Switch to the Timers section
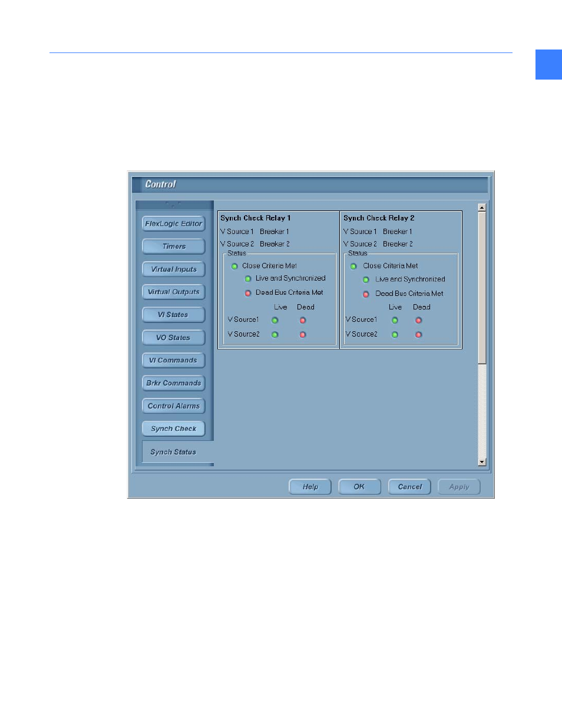 (173, 246)
